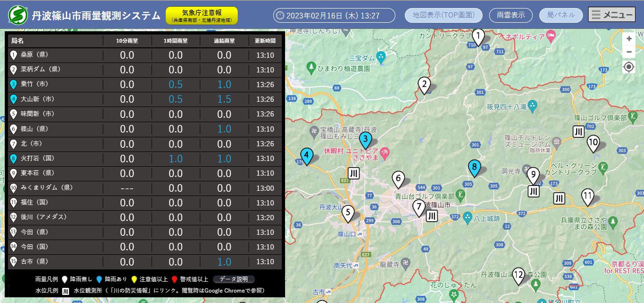644x303 pixels.
Task: Open the 気象庁注意報 weather advisory
Action: click(202, 15)
